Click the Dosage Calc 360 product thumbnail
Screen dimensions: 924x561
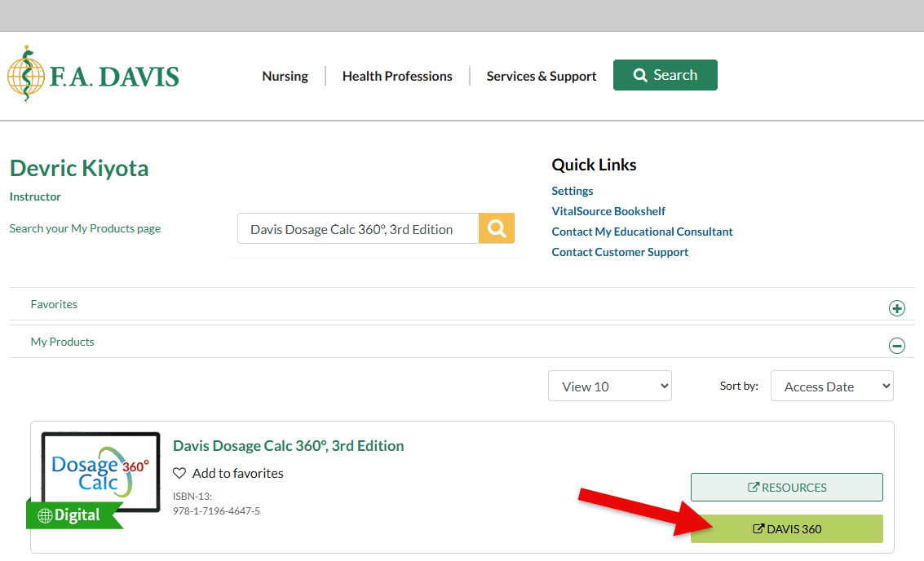click(99, 473)
